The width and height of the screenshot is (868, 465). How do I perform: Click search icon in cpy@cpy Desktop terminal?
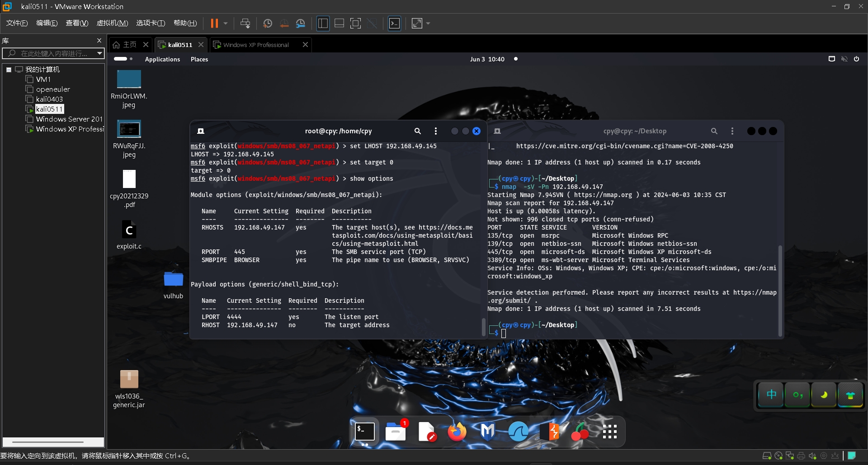tap(714, 131)
